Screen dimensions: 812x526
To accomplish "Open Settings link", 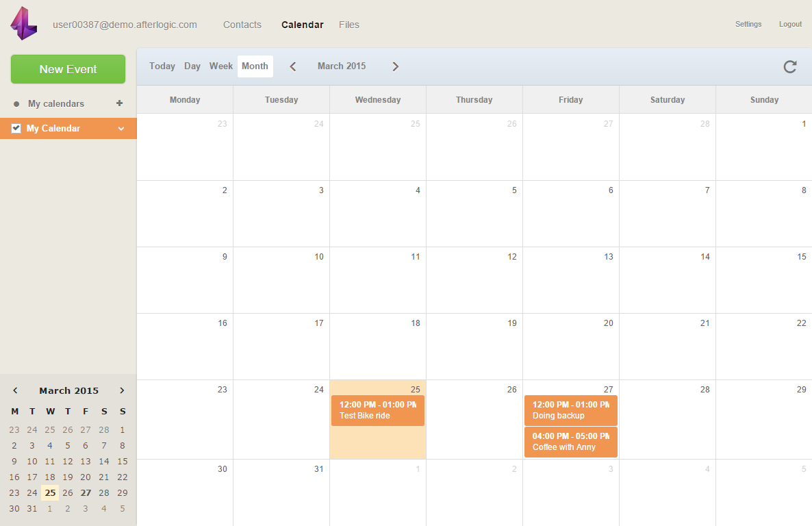I will click(x=748, y=24).
